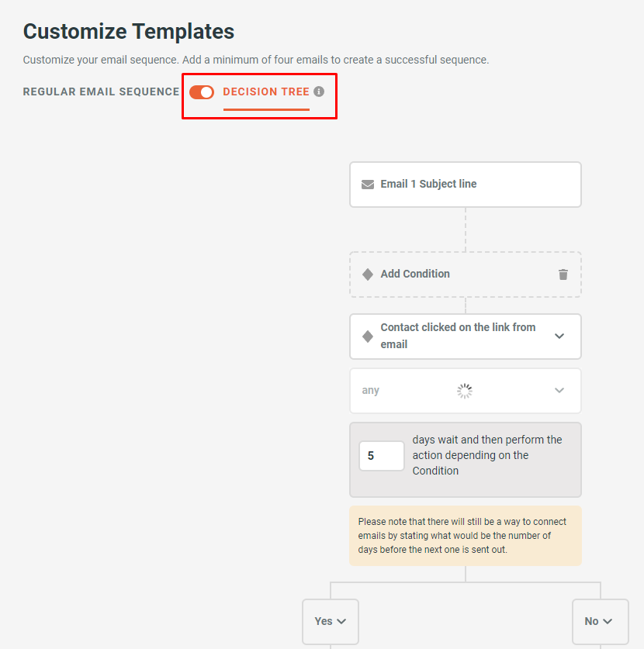Viewport: 644px width, 649px height.
Task: Click the yellow note about connecting emails
Action: (x=465, y=536)
